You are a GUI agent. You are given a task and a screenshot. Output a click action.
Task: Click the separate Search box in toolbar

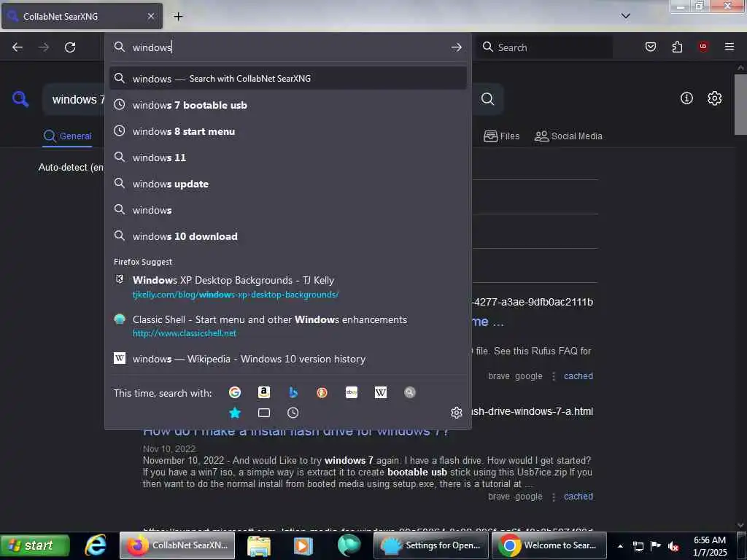pos(544,47)
